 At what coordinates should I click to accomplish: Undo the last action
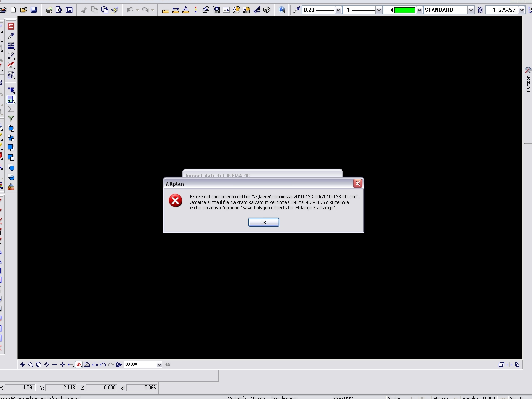(130, 10)
